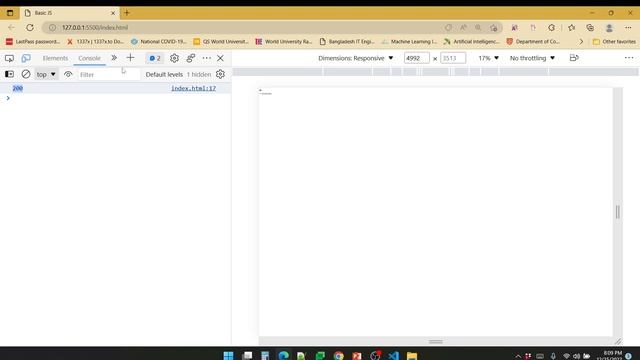Click the viewport bottom resize handle

click(x=436, y=342)
